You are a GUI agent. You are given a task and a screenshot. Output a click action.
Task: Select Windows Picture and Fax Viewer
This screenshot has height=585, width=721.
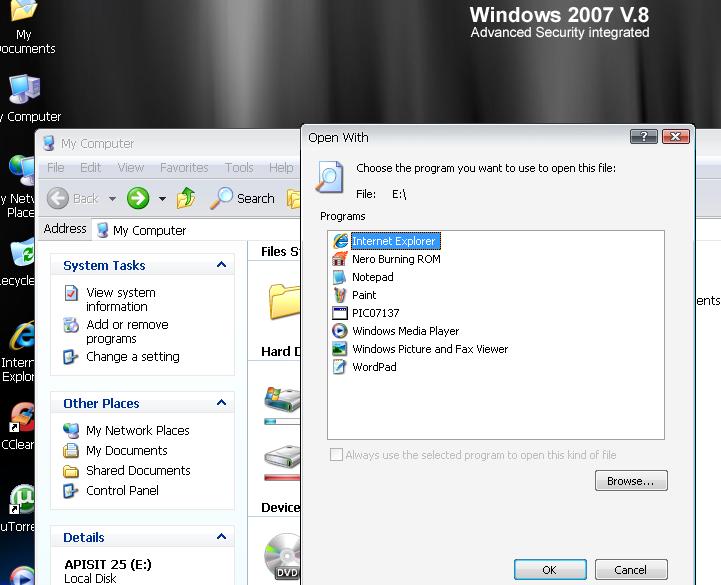pos(420,349)
